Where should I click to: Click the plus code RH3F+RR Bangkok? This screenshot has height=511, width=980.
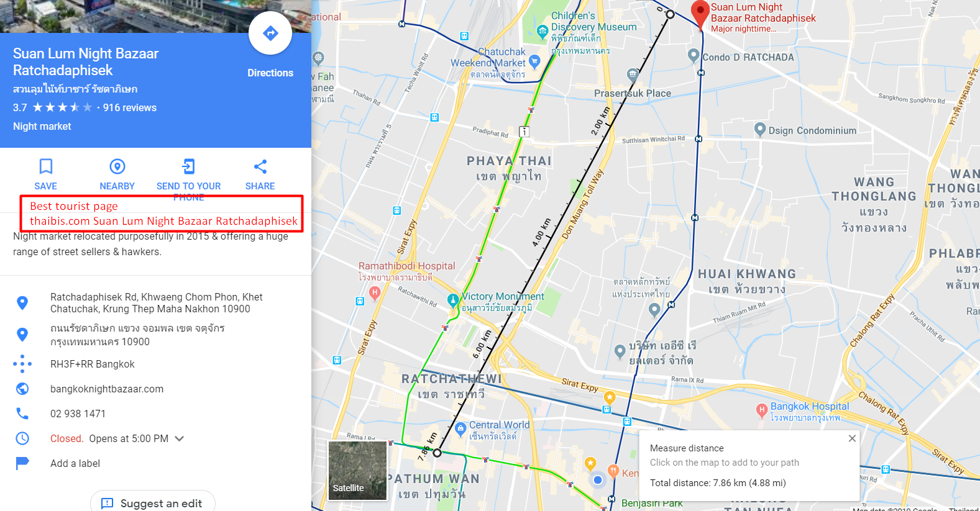click(92, 364)
